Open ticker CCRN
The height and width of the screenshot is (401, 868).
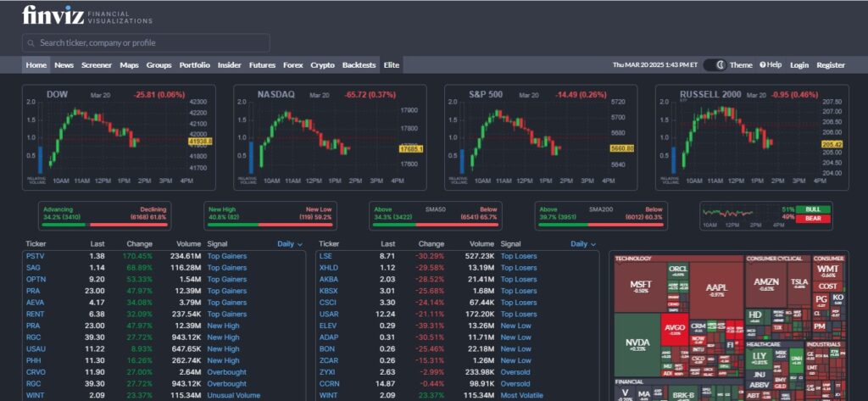329,384
